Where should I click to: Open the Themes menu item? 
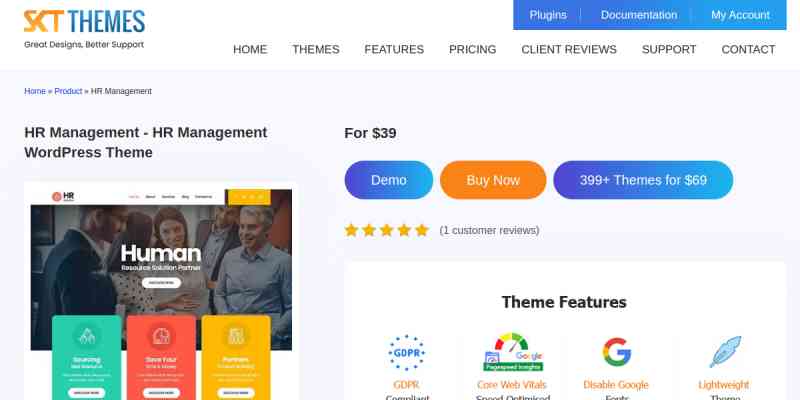(315, 49)
